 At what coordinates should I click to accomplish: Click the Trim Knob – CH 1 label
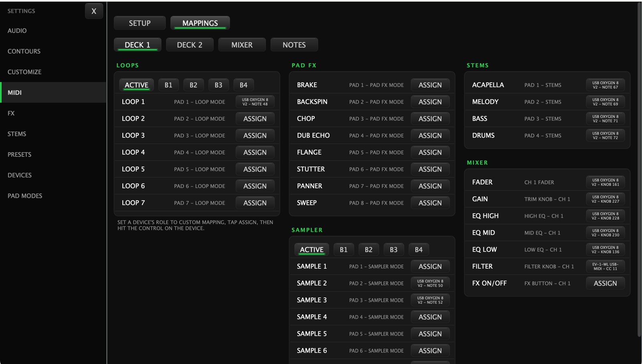pyautogui.click(x=547, y=199)
